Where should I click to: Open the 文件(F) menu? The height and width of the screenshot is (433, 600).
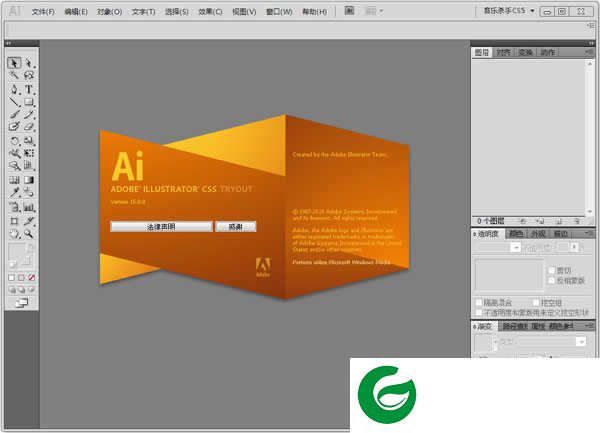click(x=43, y=12)
